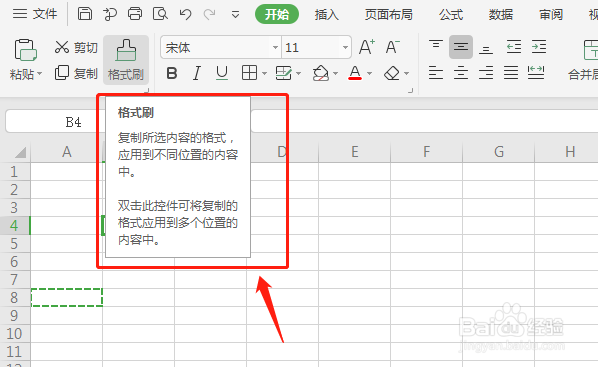Click increase indent icon
598x367 pixels.
[539, 47]
